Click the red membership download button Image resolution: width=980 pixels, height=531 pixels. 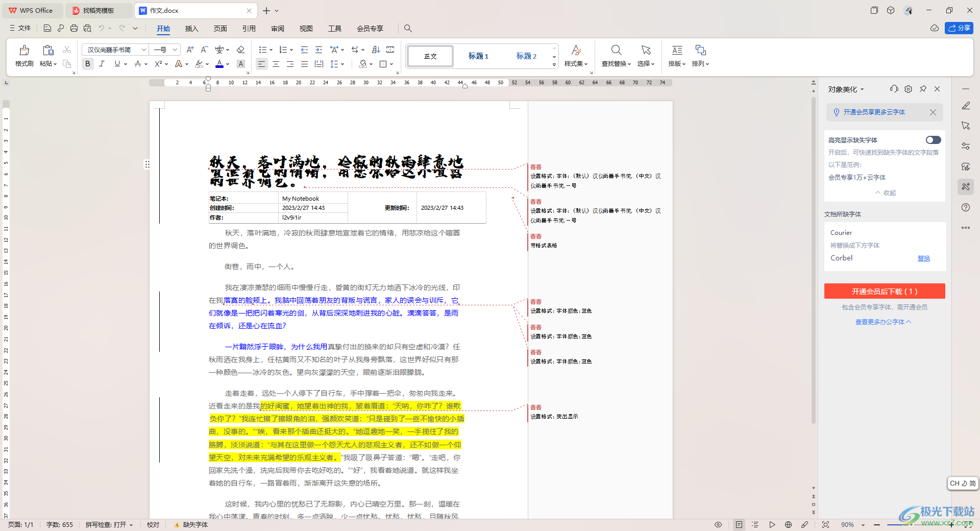[885, 291]
